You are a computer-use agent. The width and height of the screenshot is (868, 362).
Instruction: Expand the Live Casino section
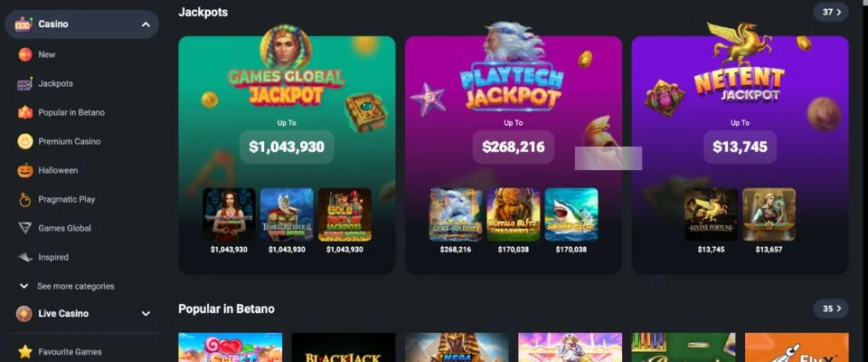click(x=83, y=314)
